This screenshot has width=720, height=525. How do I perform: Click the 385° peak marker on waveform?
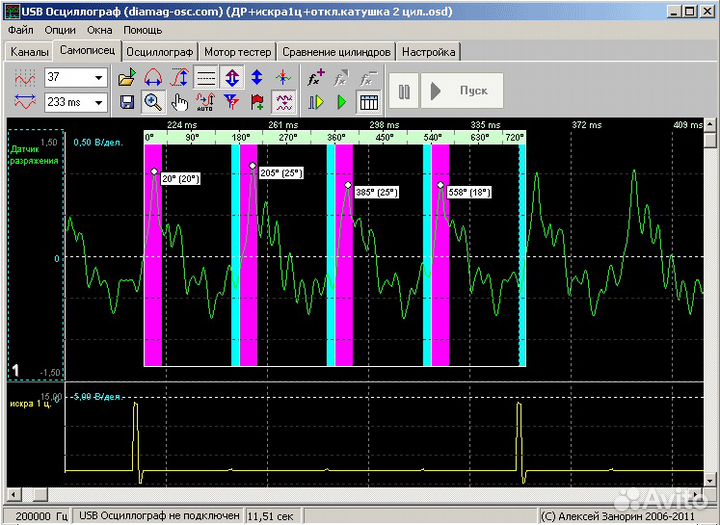click(x=348, y=185)
